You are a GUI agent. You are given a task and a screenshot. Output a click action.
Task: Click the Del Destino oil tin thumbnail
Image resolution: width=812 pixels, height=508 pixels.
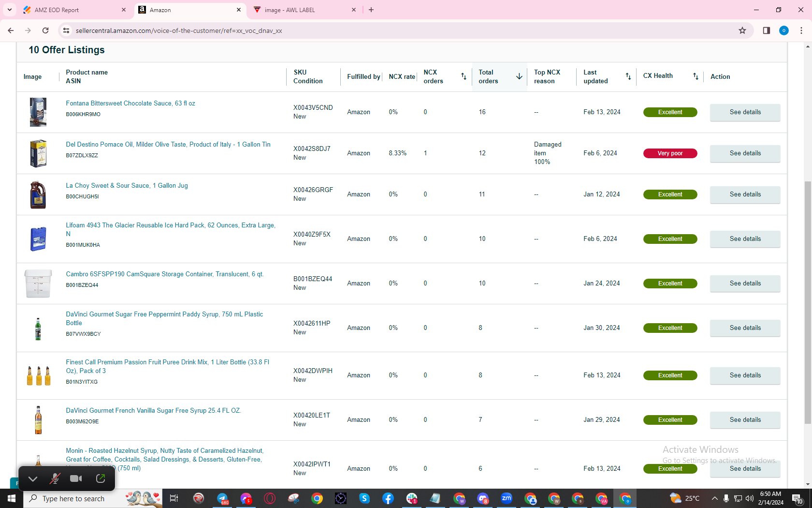click(38, 153)
